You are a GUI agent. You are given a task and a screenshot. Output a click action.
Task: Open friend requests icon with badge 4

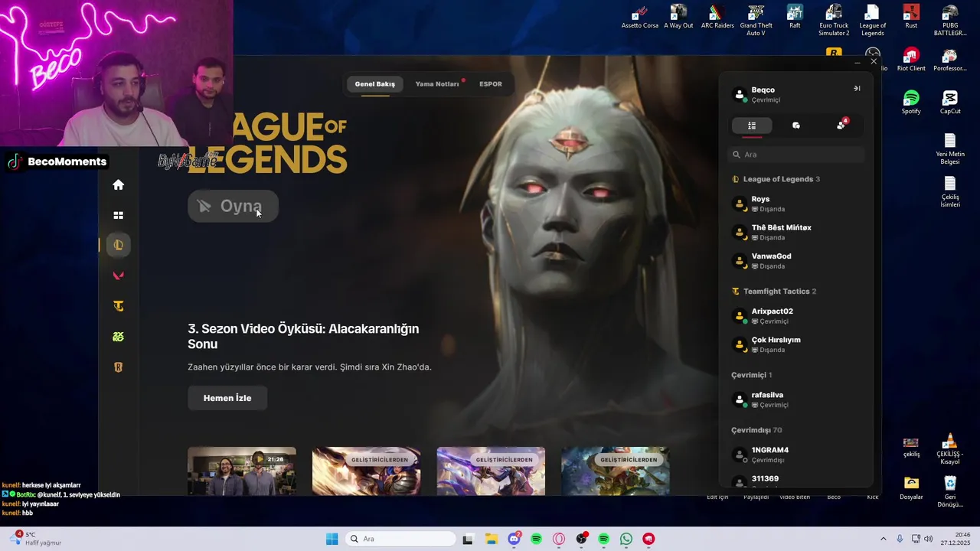841,125
